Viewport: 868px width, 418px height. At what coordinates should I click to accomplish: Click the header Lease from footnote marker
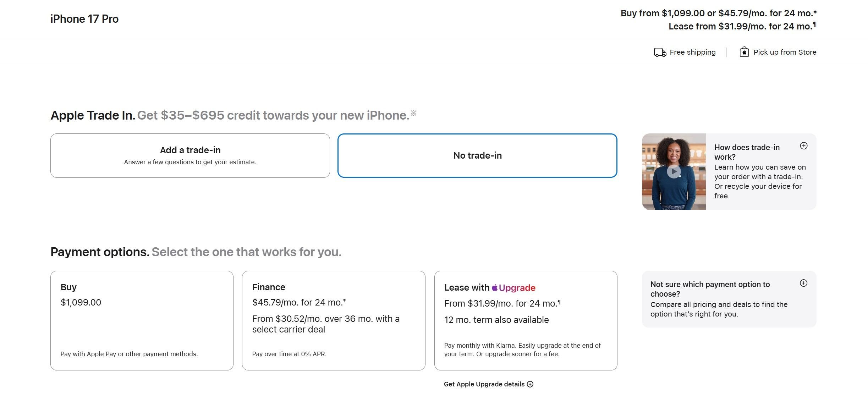tap(815, 24)
